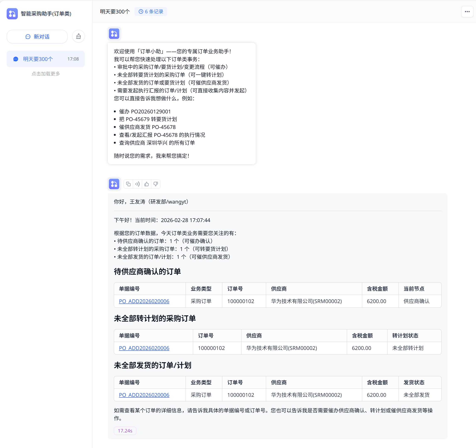The width and height of the screenshot is (476, 448).
Task: Click the read aloud speaker icon
Action: (x=138, y=184)
